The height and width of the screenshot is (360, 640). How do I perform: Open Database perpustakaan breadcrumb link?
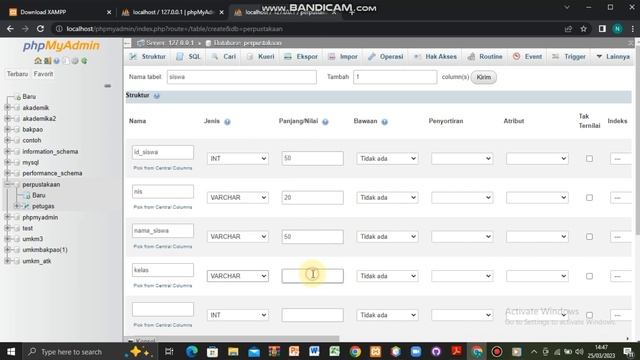pyautogui.click(x=247, y=43)
